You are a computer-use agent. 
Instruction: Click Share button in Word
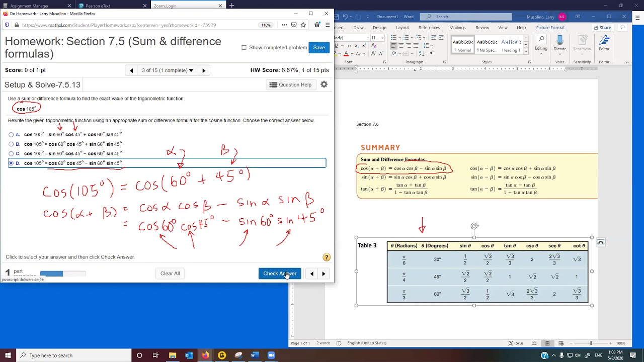click(x=602, y=28)
